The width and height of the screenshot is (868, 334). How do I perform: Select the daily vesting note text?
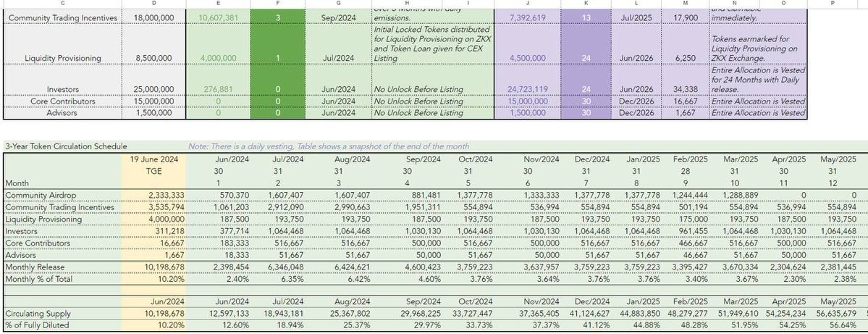[328, 146]
